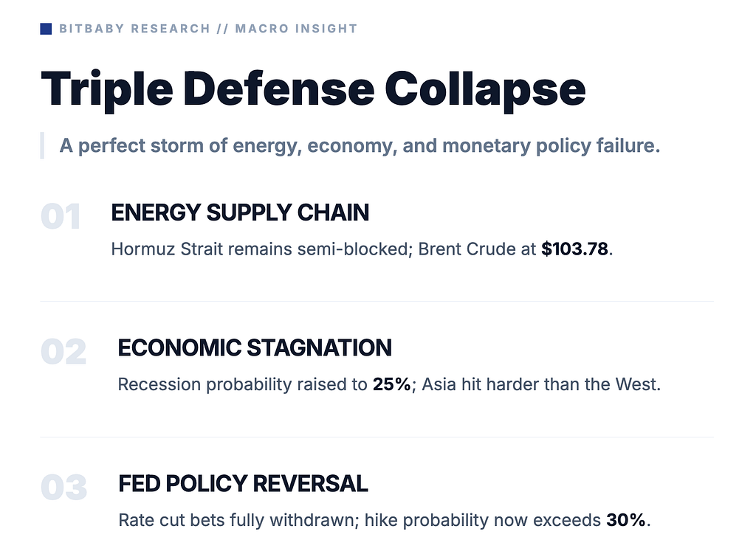Image resolution: width=756 pixels, height=554 pixels.
Task: Click the blue square logo icon
Action: point(46,29)
